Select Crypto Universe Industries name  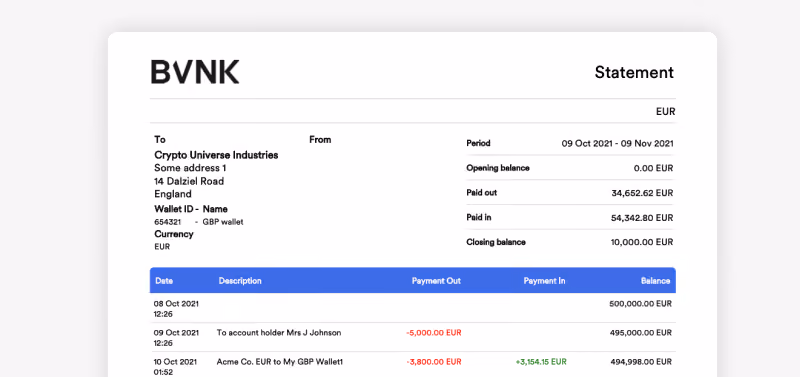216,155
